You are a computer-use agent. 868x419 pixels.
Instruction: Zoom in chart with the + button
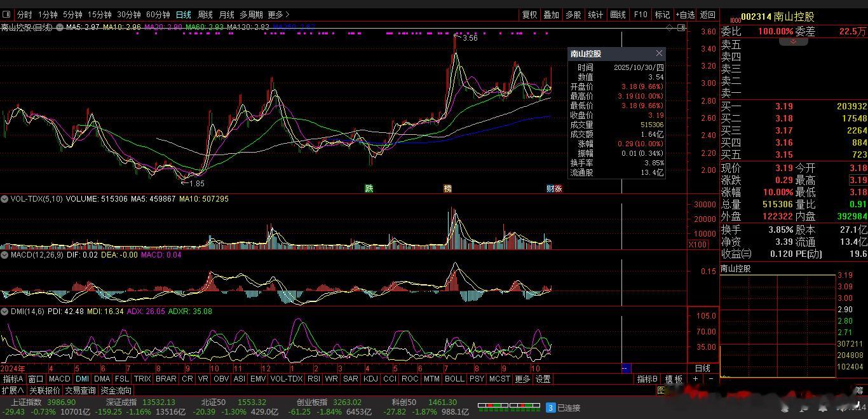pyautogui.click(x=695, y=379)
